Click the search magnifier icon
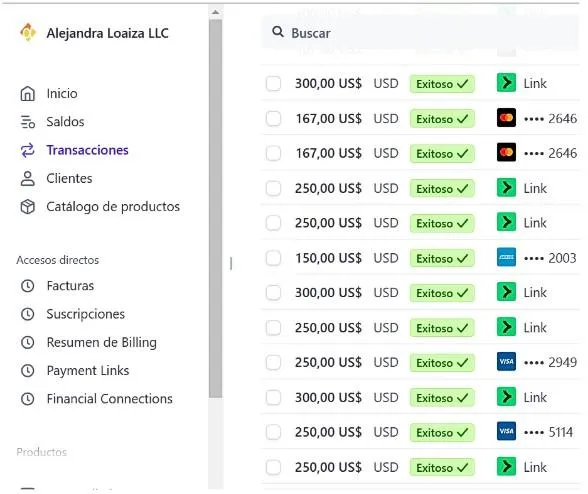The image size is (588, 494). point(278,32)
